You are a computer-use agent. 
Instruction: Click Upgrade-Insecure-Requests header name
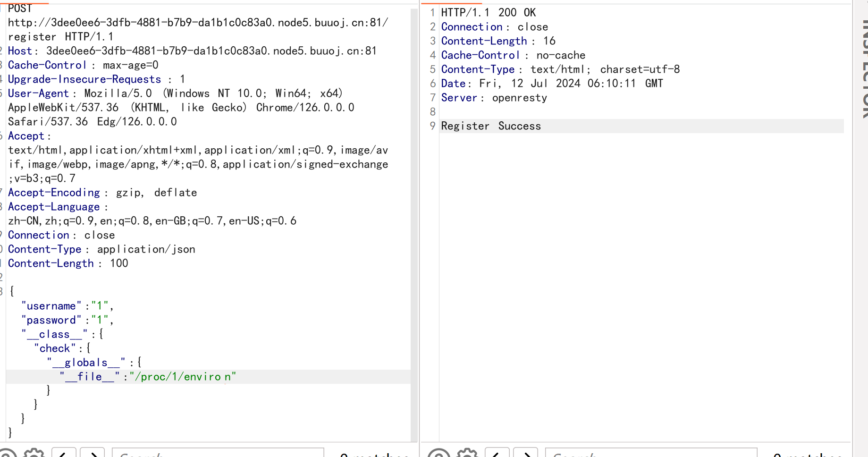click(84, 79)
